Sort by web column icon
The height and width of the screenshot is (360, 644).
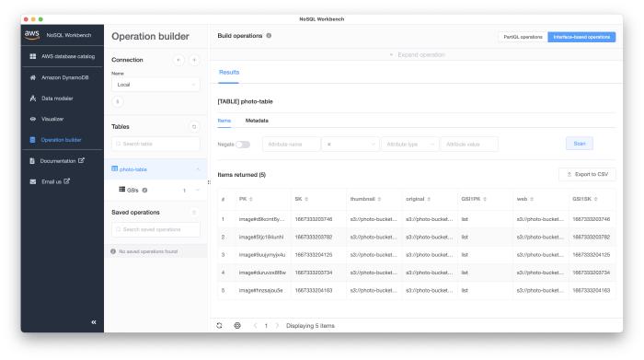(532, 199)
